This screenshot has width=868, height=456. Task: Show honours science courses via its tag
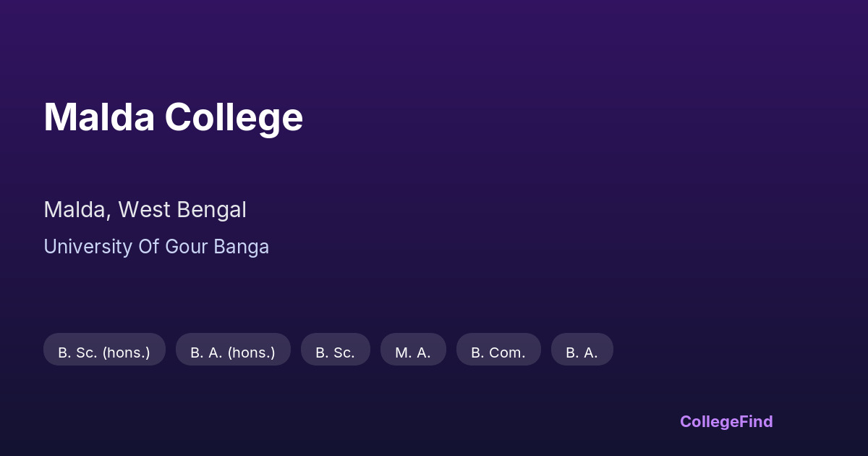click(104, 352)
